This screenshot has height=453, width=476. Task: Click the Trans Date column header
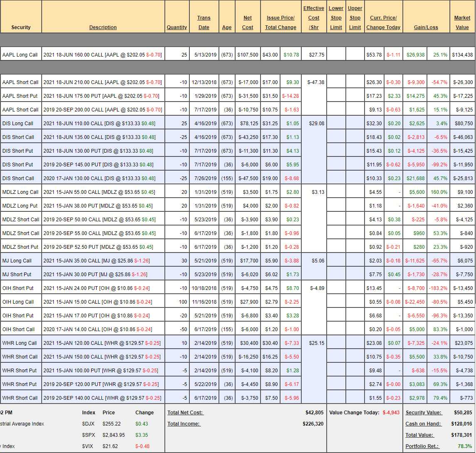(203, 22)
